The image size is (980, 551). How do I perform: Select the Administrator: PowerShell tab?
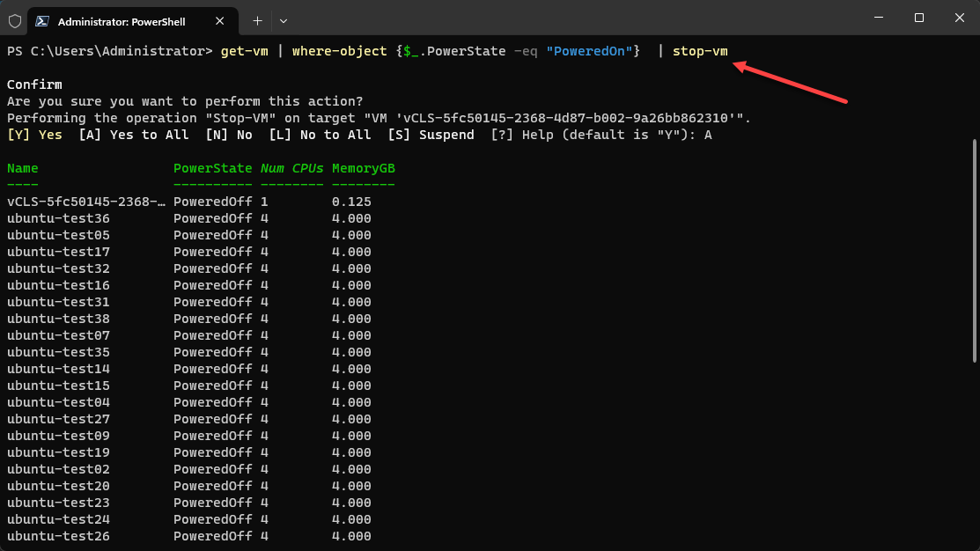[122, 21]
